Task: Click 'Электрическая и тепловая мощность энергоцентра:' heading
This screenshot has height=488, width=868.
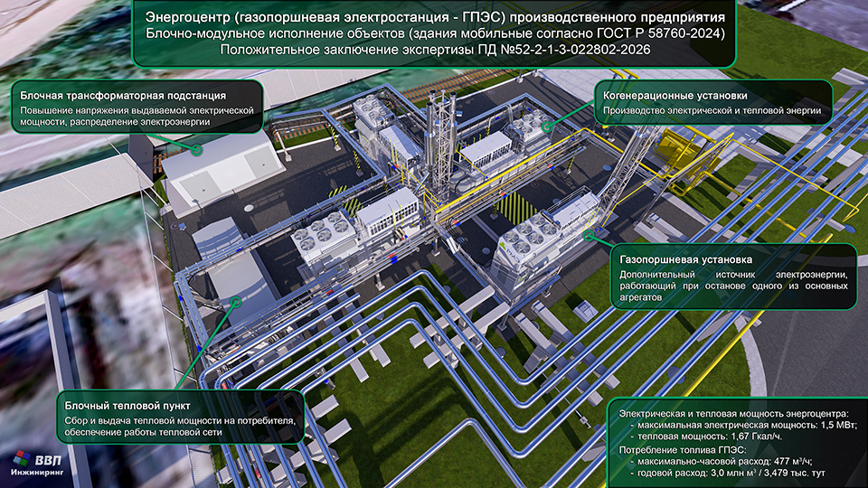Action: [x=733, y=413]
